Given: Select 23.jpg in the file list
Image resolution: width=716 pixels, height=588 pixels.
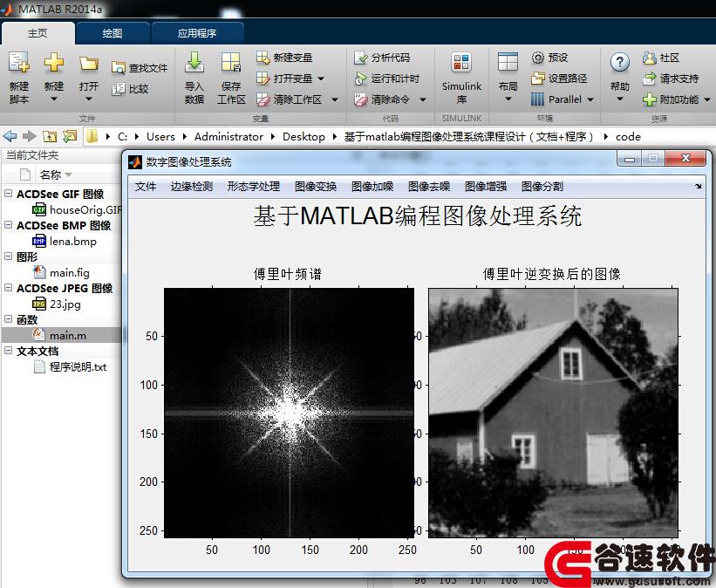Looking at the screenshot, I should 57,304.
